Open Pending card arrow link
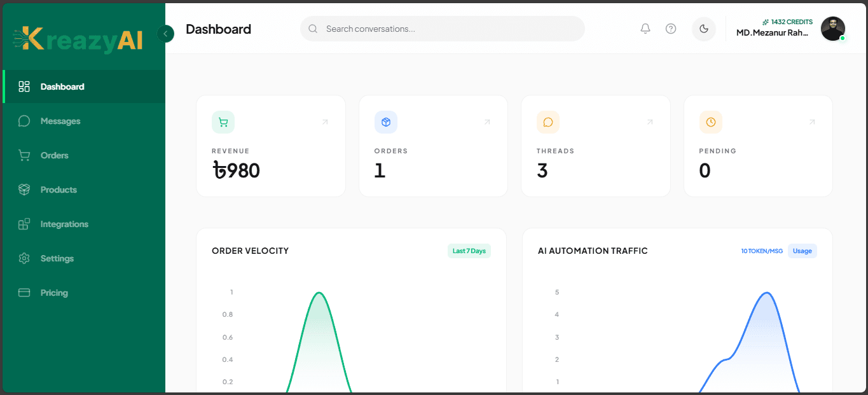868x395 pixels. coord(812,122)
